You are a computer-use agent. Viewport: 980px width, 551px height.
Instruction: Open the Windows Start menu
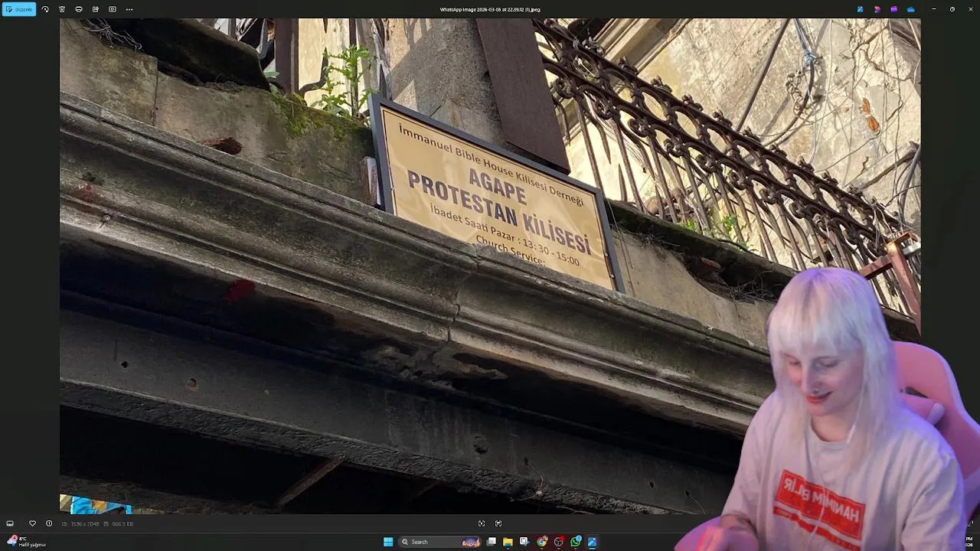tap(388, 542)
